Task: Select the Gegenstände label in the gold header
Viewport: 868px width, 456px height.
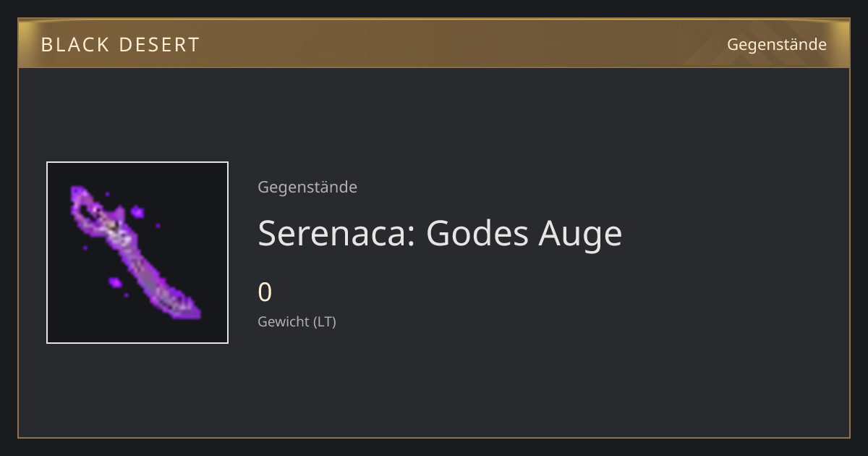Action: (776, 45)
